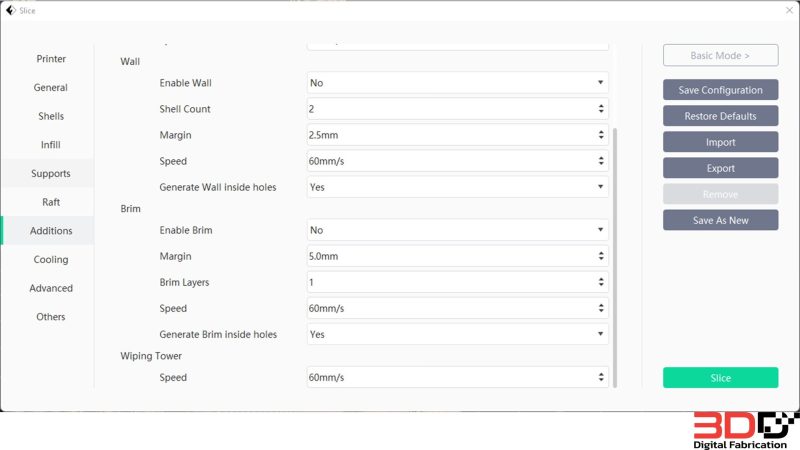Screen dimensions: 800x450
Task: Go to the Infill tab
Action: pos(51,145)
